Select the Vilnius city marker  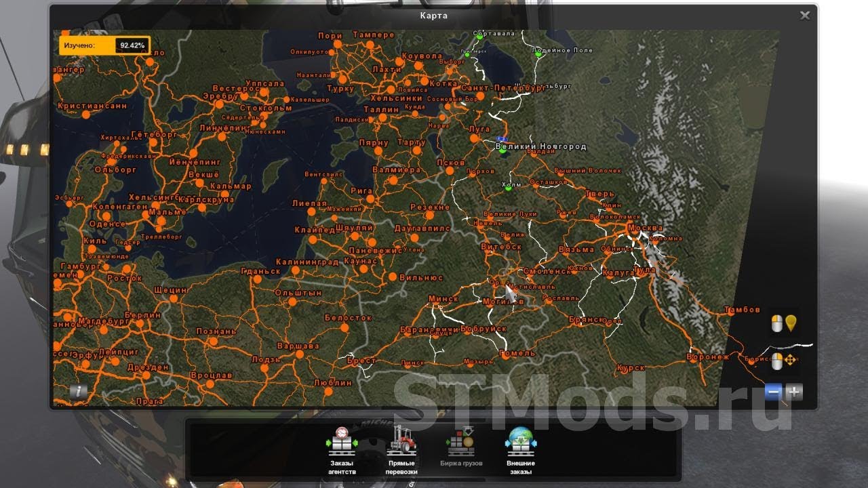tap(392, 277)
